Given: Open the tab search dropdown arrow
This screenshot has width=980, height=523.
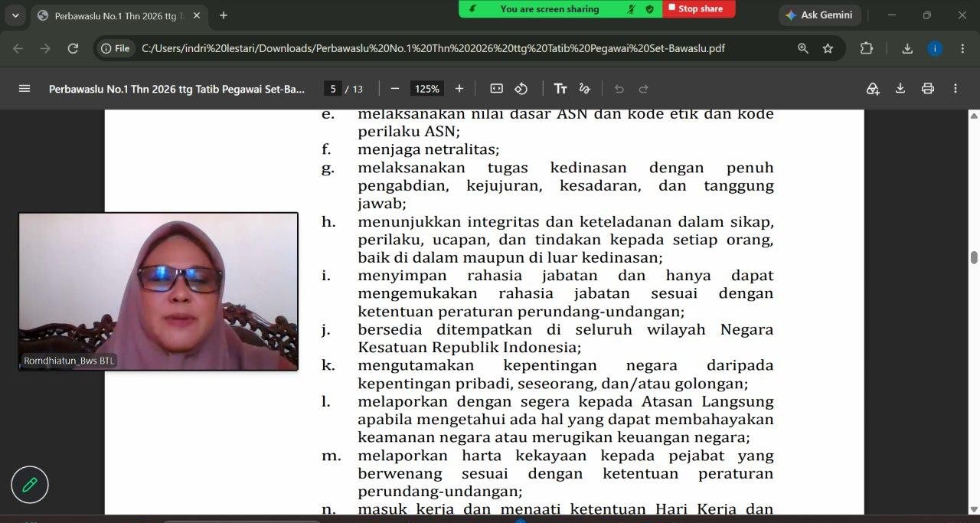Looking at the screenshot, I should point(15,15).
